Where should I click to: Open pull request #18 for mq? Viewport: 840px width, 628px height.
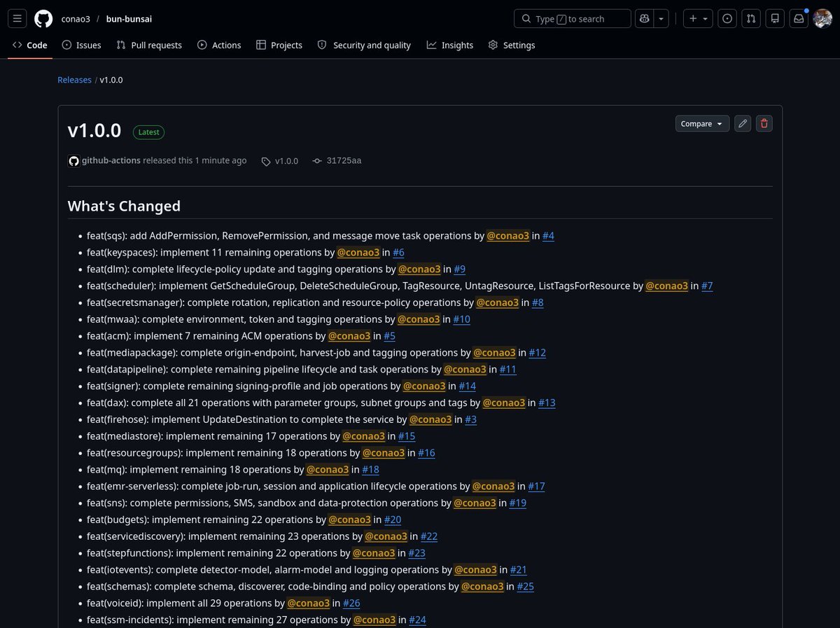click(370, 469)
